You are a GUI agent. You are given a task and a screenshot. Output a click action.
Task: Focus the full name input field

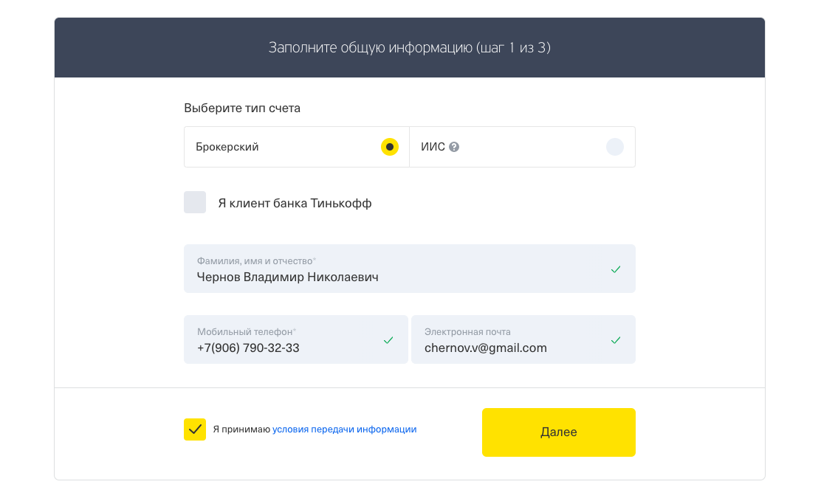pos(399,277)
